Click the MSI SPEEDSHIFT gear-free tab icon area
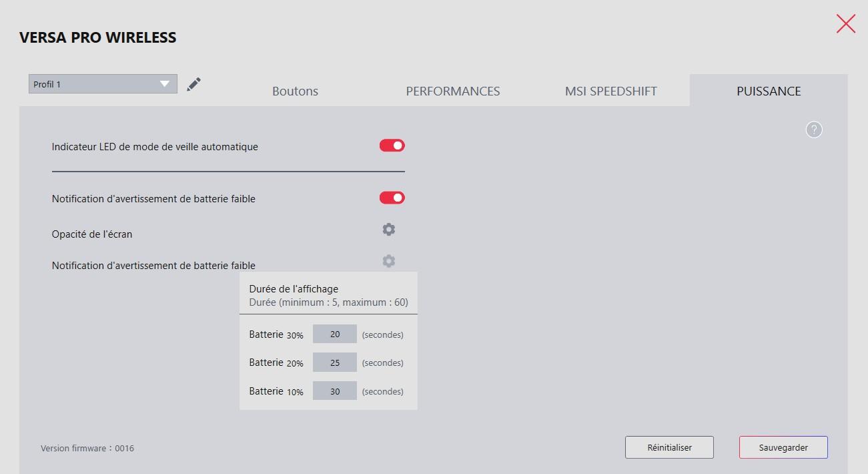The width and height of the screenshot is (868, 474). pyautogui.click(x=610, y=91)
